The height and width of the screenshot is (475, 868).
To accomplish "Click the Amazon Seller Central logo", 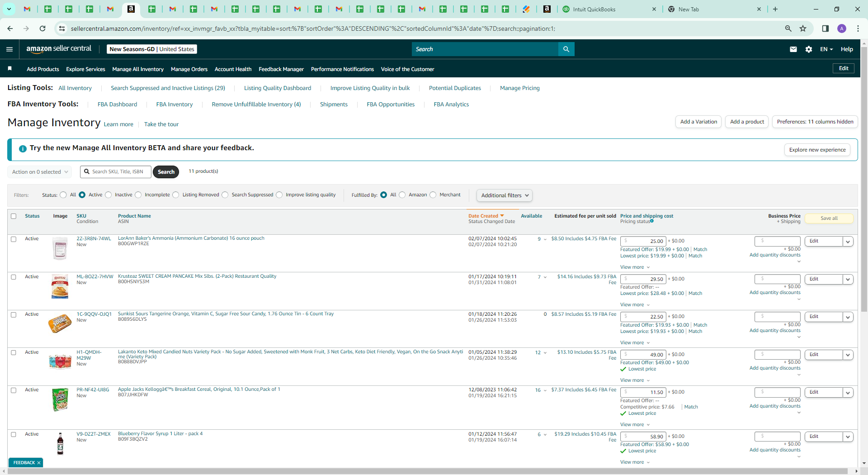I will coord(59,49).
